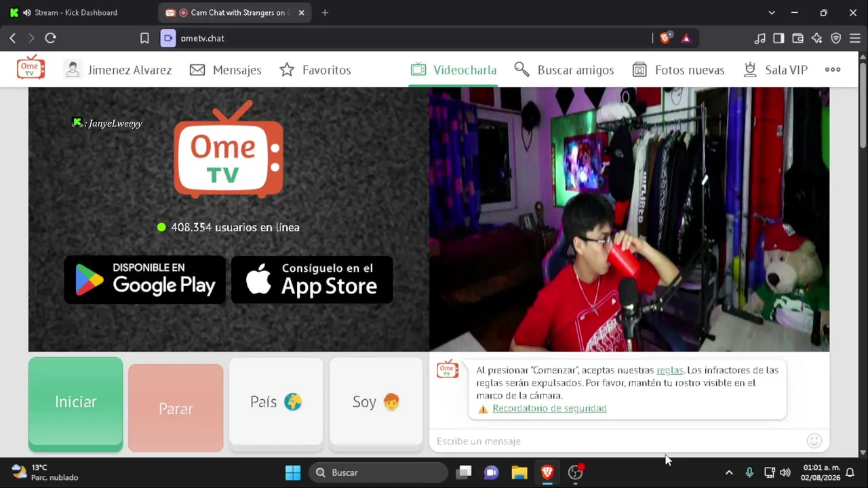Click the green Iniciar button
The height and width of the screenshot is (488, 868).
76,403
